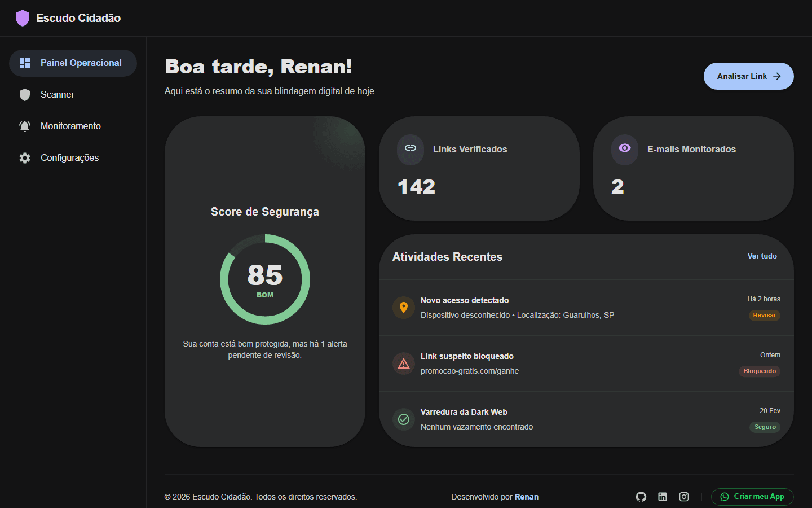
Task: Click the Score de Segurança heading
Action: pos(265,212)
